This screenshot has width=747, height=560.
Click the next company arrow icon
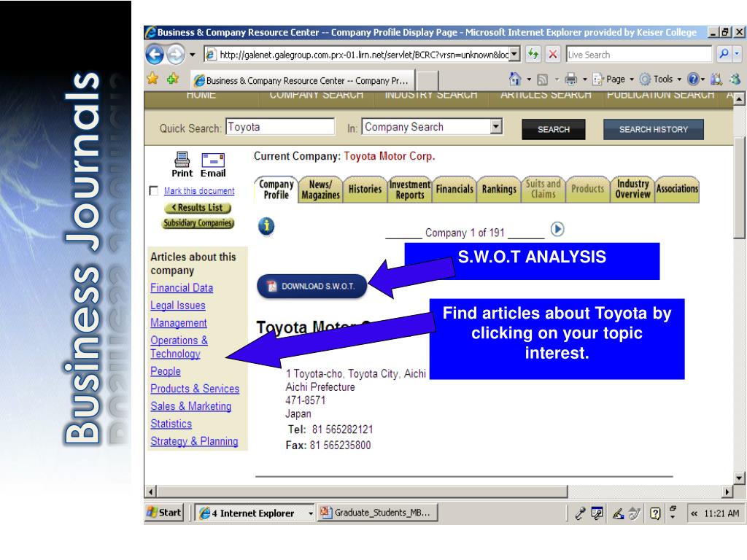[557, 230]
